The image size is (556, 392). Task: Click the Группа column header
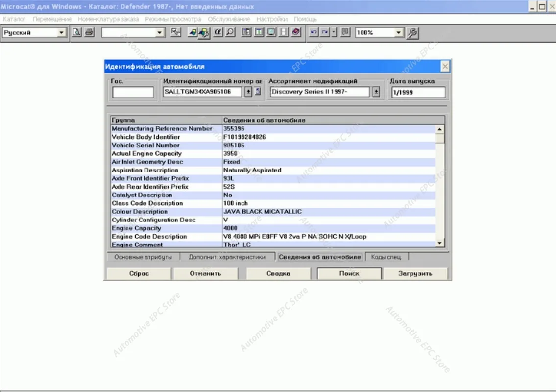coord(166,120)
